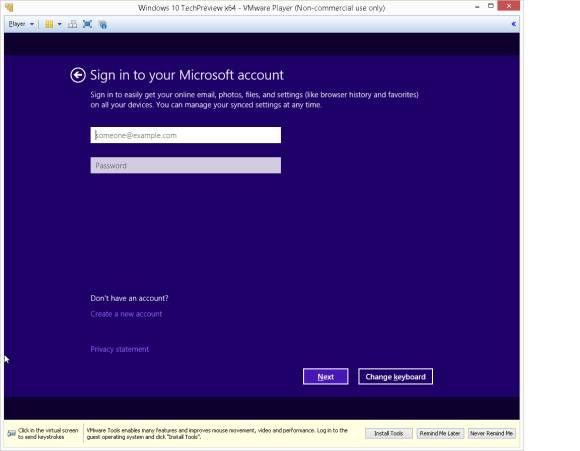Screen dimensions: 580x451
Task: Maximize the VMware Player window
Action: (x=491, y=6)
